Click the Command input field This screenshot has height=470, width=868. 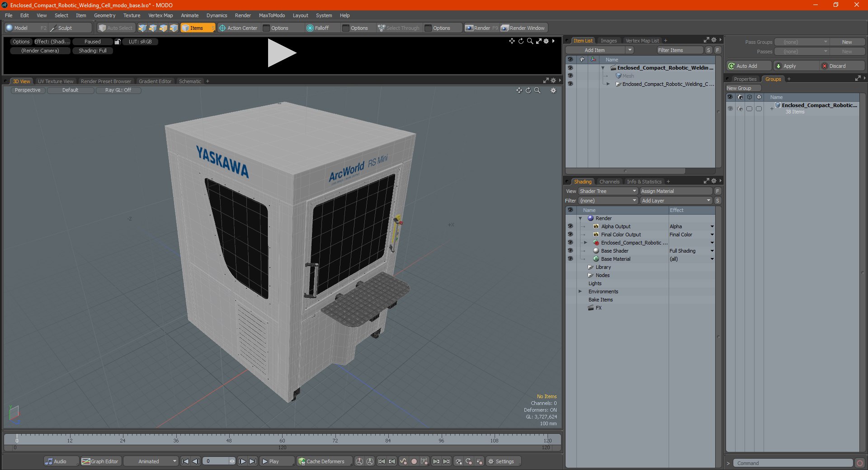coord(793,463)
